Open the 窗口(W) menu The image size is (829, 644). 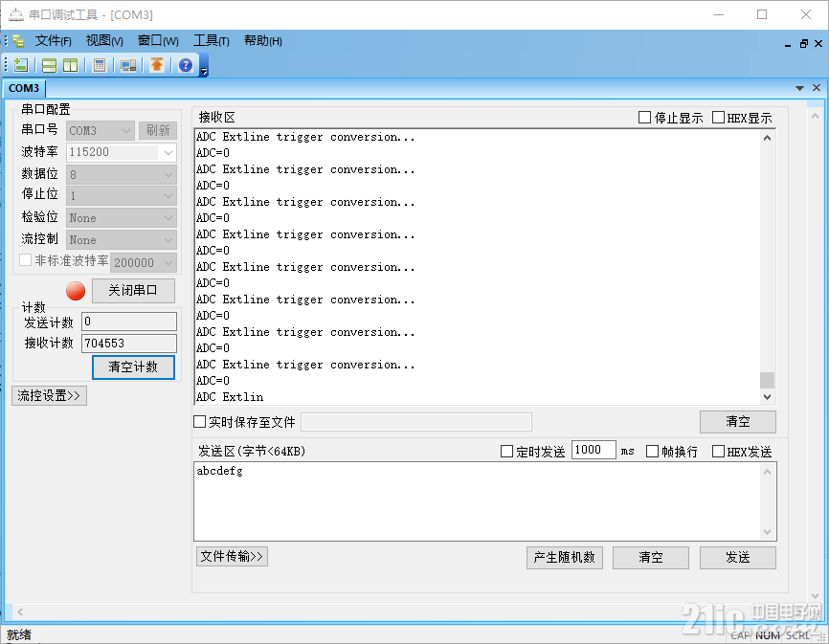point(158,41)
